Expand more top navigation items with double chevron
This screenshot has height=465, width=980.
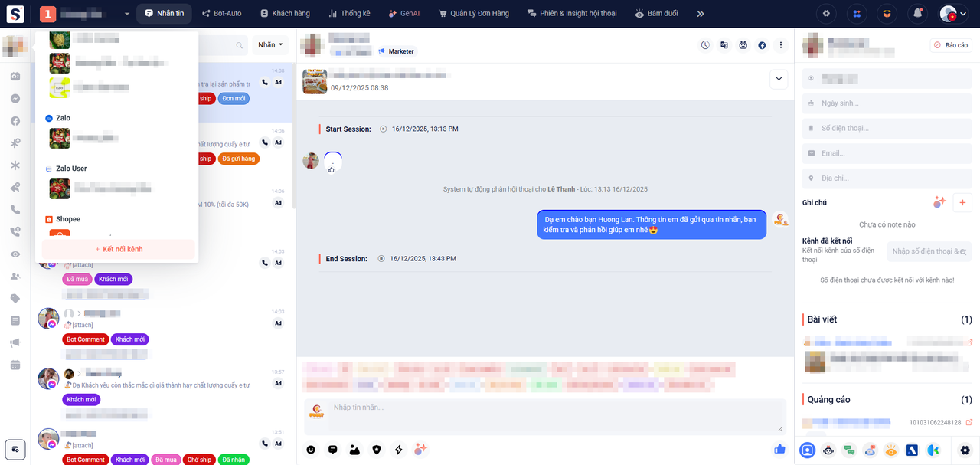pos(700,14)
